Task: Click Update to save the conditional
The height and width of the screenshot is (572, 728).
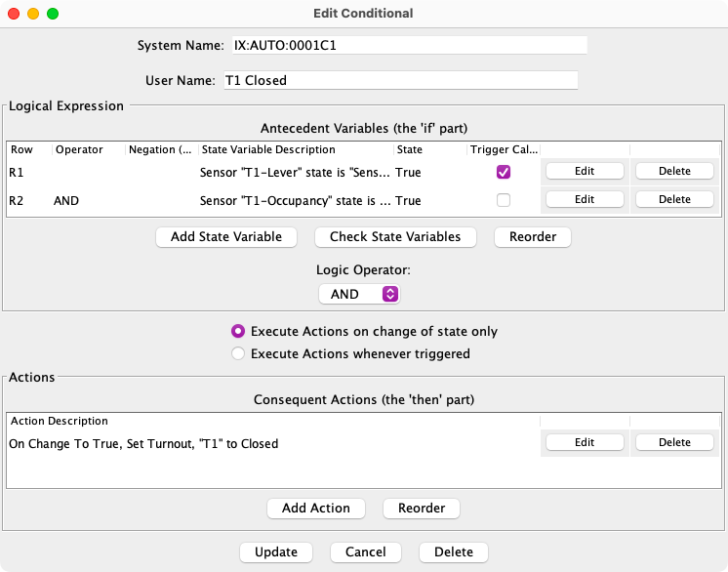Action: [x=276, y=552]
